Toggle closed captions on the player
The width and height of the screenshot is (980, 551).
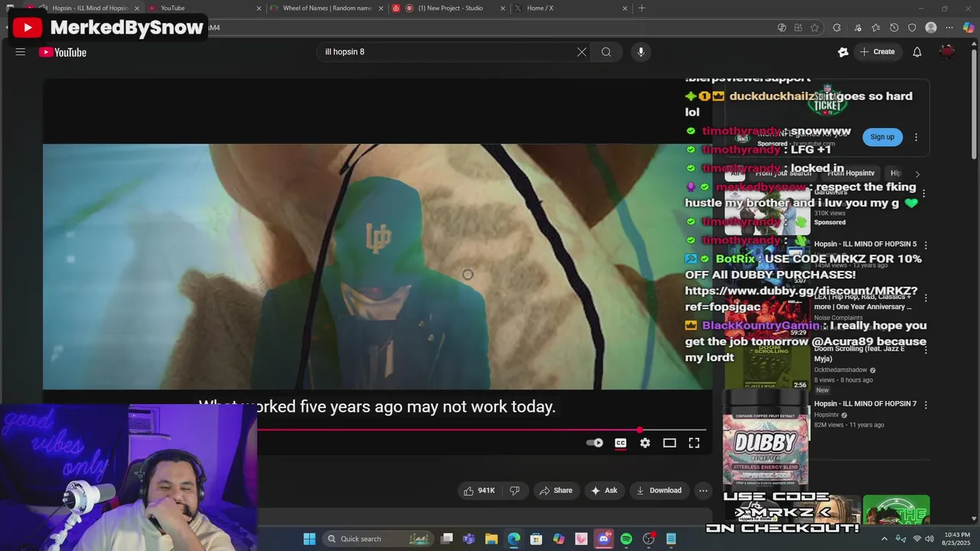620,443
